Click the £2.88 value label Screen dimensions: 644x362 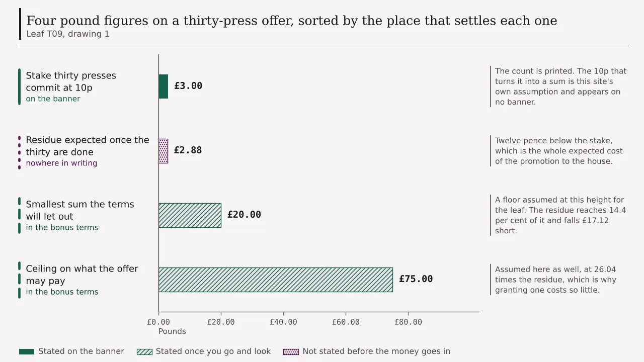pyautogui.click(x=188, y=150)
